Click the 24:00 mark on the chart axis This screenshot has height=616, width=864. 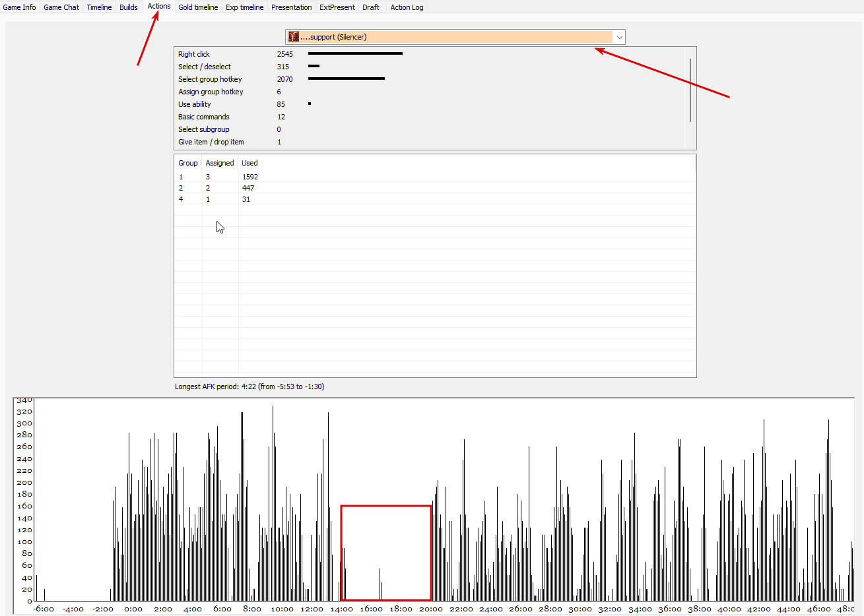490,609
